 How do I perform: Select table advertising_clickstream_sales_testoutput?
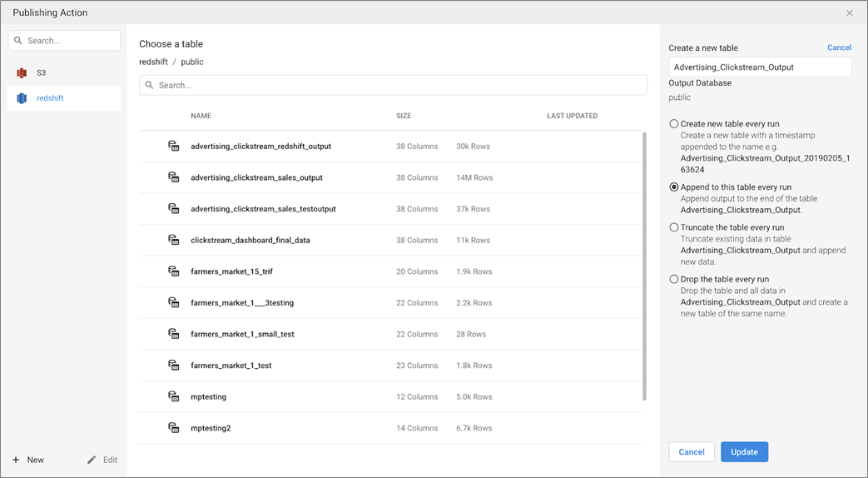[x=263, y=209]
